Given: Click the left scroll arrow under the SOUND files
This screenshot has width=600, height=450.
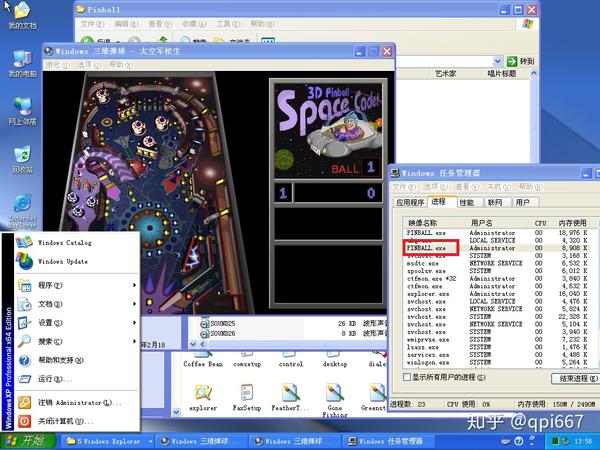Looking at the screenshot, I should pos(202,344).
